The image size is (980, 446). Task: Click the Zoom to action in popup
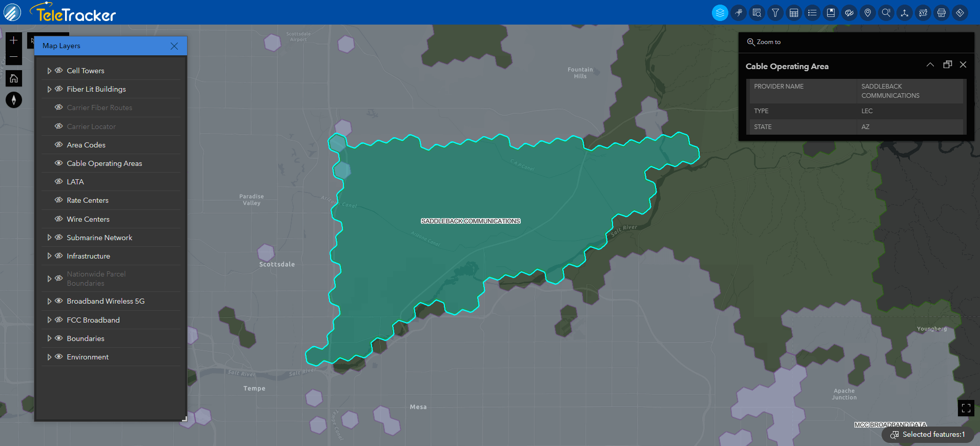pyautogui.click(x=764, y=42)
